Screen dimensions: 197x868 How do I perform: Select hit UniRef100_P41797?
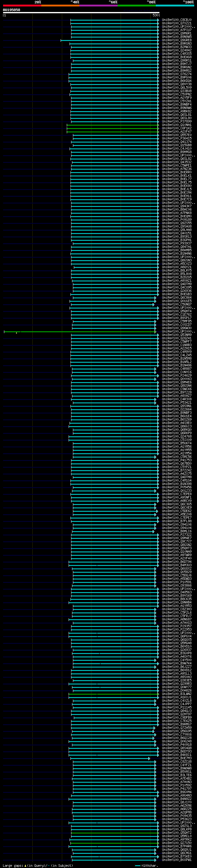click(177, 789)
